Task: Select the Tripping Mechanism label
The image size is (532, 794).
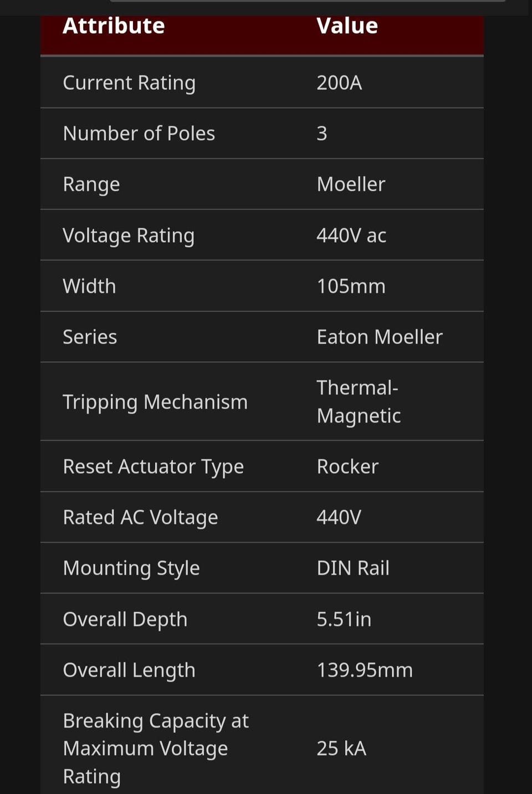Action: (155, 403)
